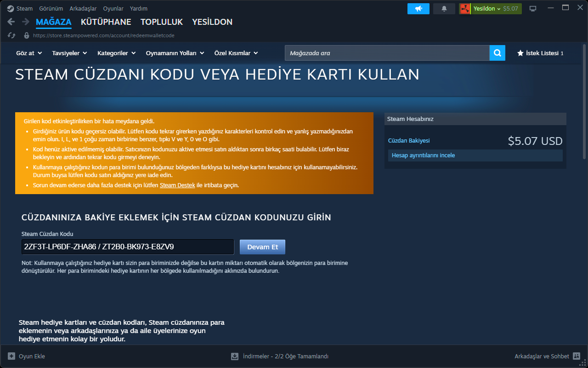588x368 pixels.
Task: Reload the page with refresh icon
Action: (x=11, y=35)
